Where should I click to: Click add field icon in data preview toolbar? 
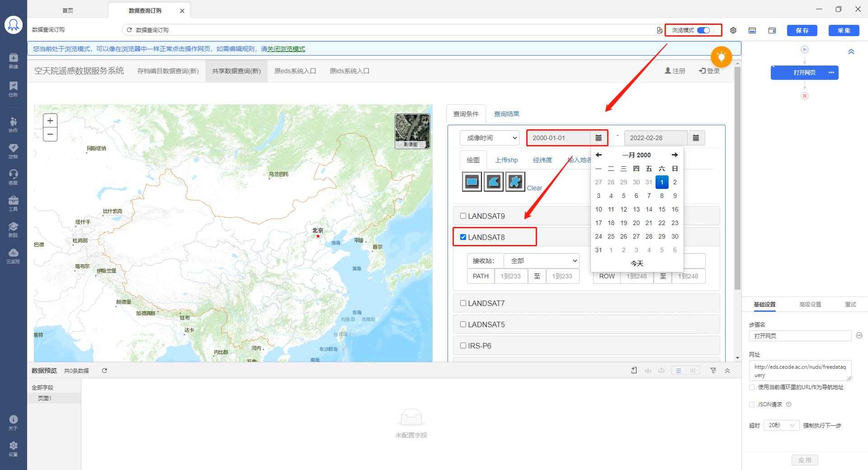click(x=634, y=371)
